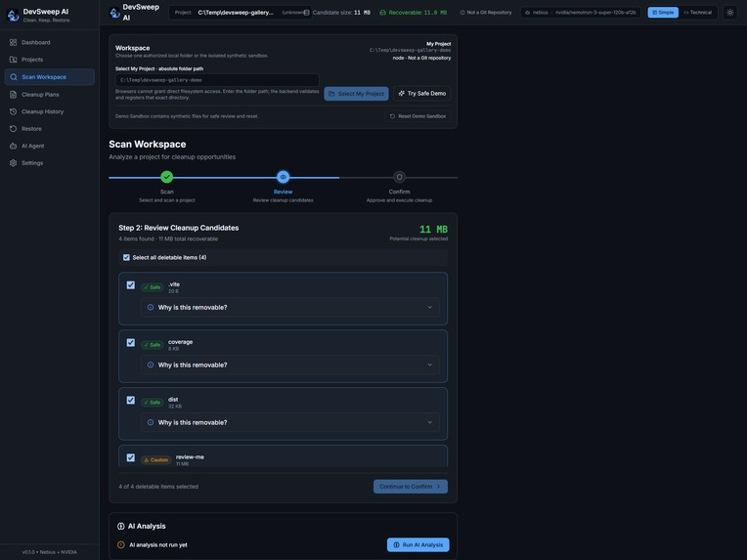Open Settings in the sidebar

tap(50, 163)
